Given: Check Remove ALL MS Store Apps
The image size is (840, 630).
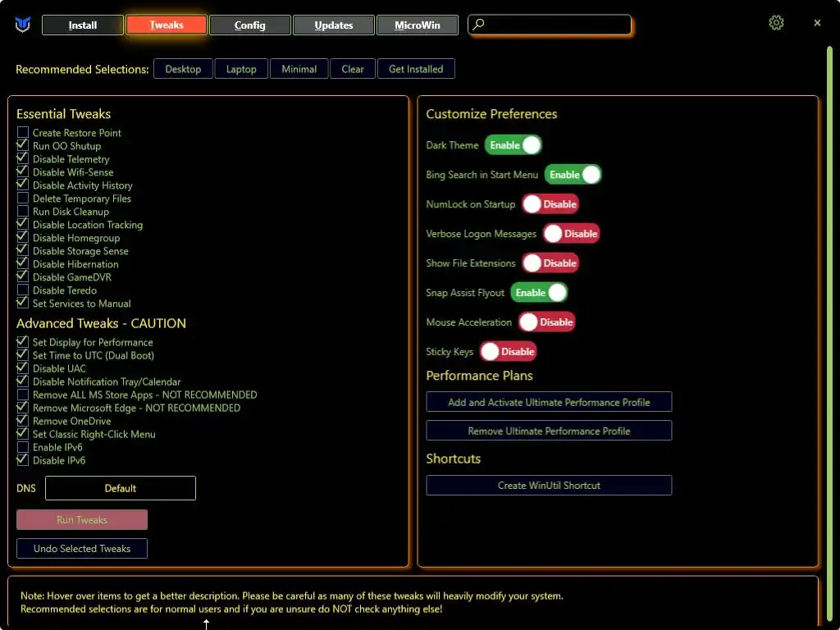Looking at the screenshot, I should pos(22,395).
